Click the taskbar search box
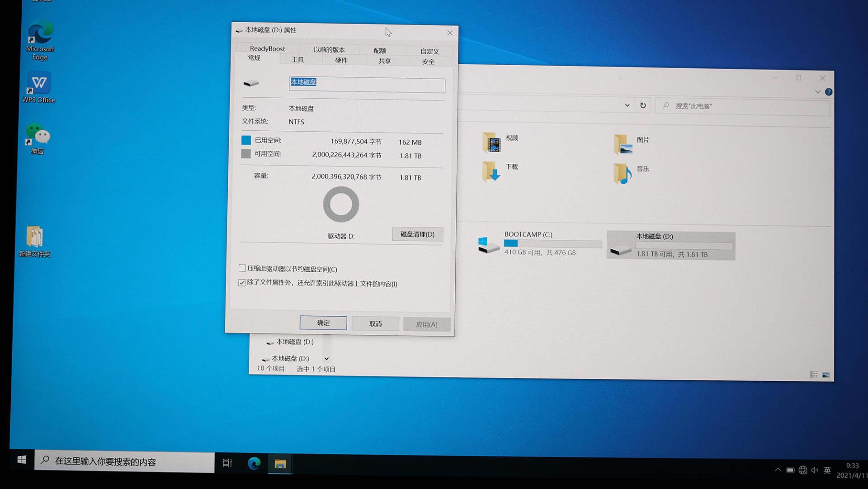Viewport: 868px width, 489px height. [x=124, y=461]
